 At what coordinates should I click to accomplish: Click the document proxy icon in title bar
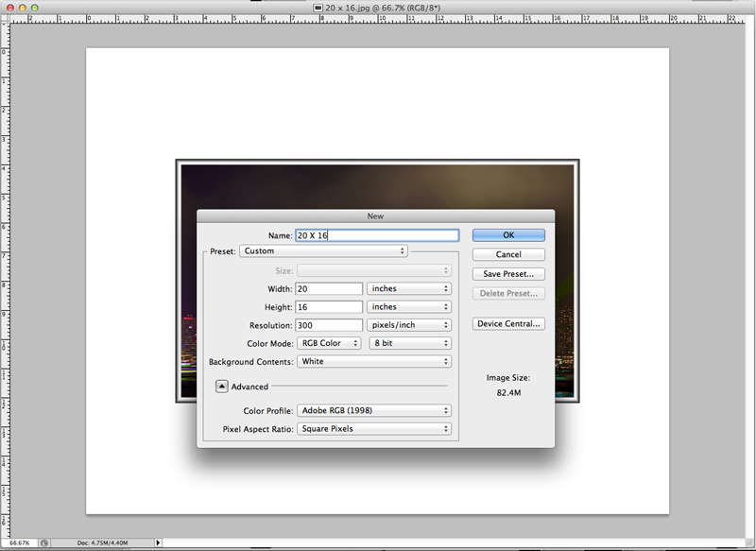coord(318,7)
